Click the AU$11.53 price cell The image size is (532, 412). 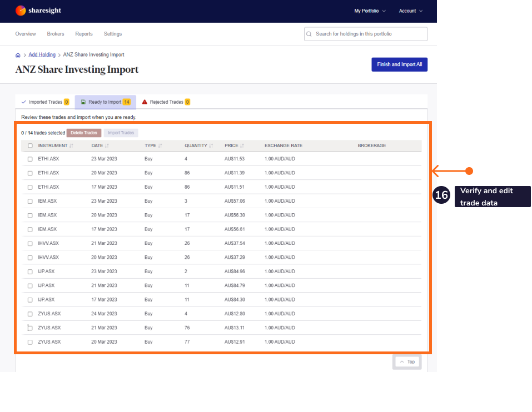point(234,159)
